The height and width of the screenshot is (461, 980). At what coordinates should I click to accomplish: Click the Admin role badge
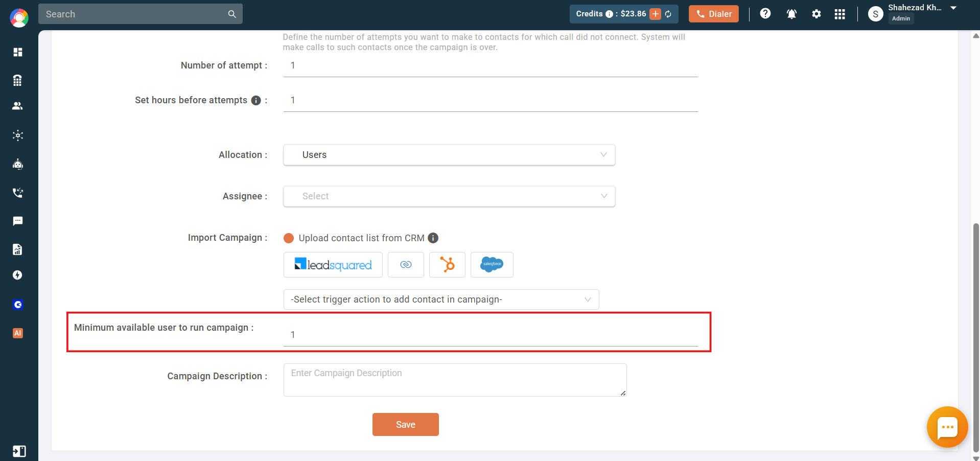(901, 18)
